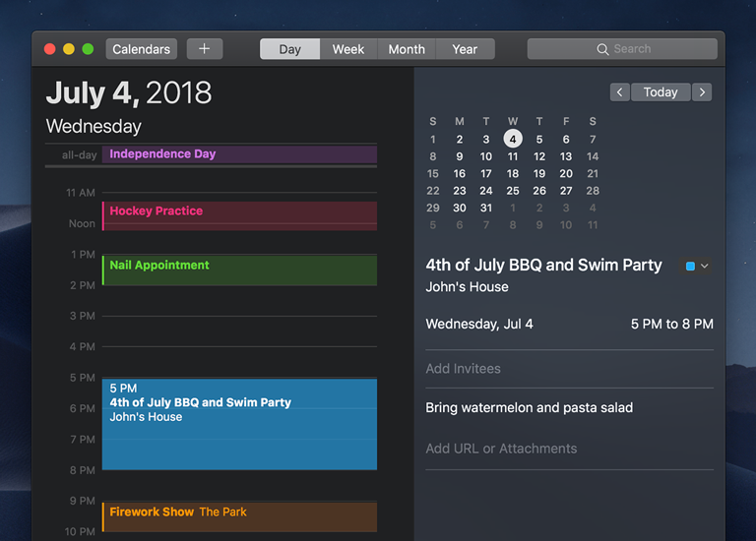The width and height of the screenshot is (756, 541).
Task: Click the note about watermelon and pasta salad
Action: point(529,407)
